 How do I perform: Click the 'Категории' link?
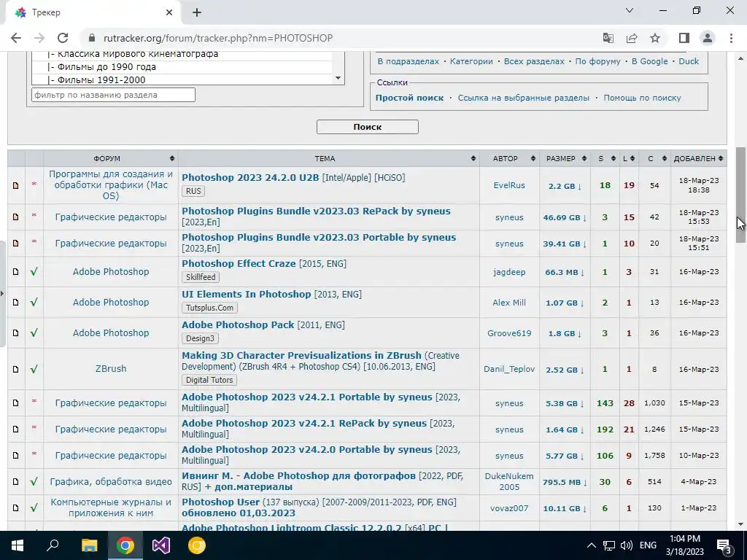(x=471, y=61)
